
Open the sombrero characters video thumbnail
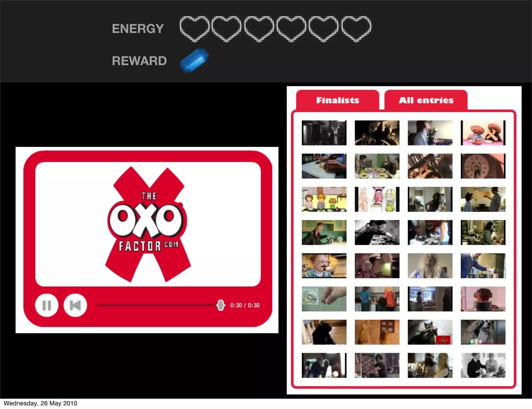click(x=483, y=133)
